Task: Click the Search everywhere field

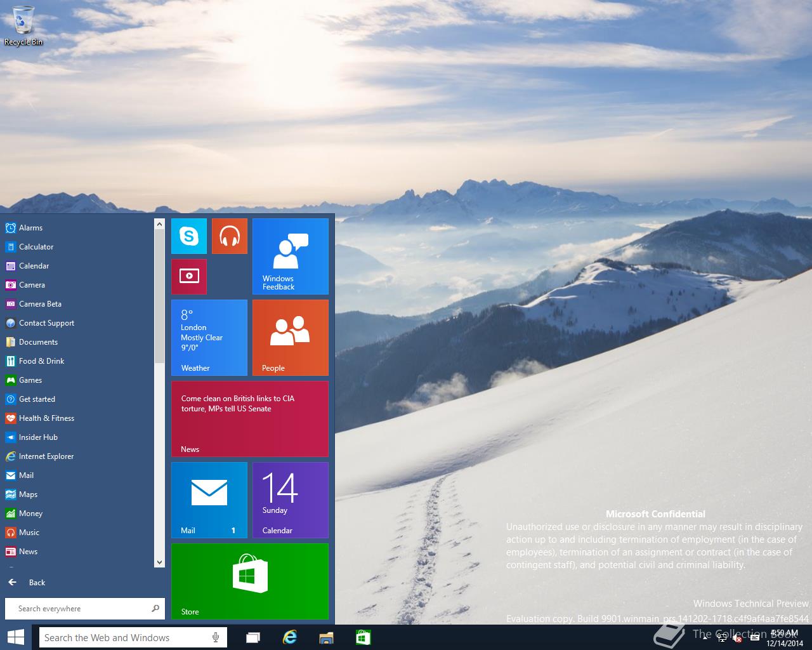Action: coord(85,608)
